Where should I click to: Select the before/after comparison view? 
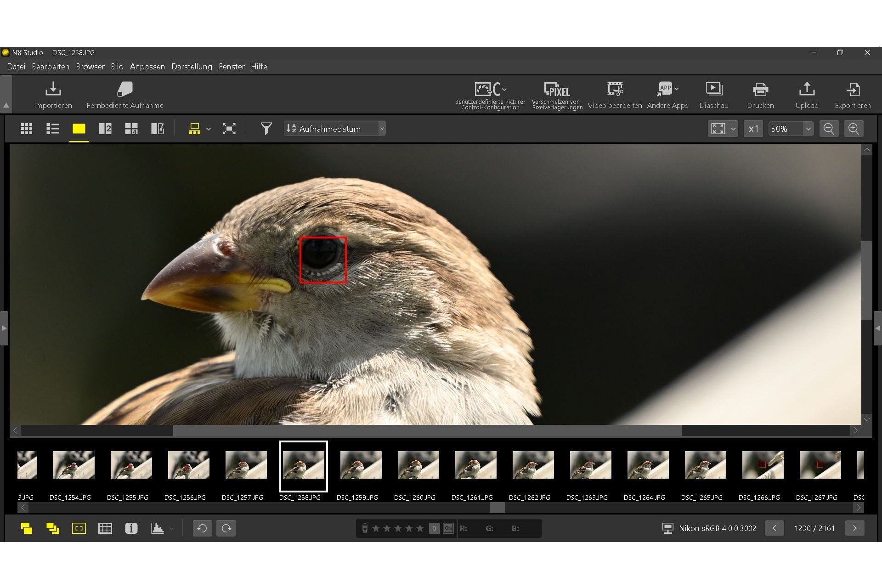point(158,129)
